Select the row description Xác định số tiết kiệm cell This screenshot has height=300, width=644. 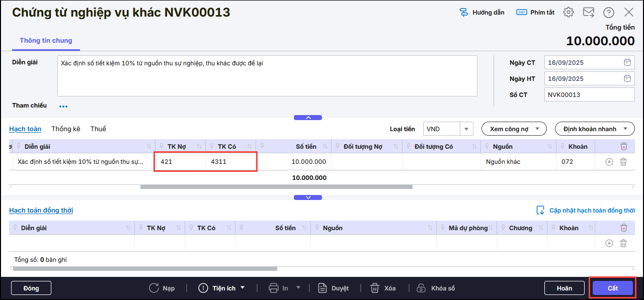click(84, 162)
